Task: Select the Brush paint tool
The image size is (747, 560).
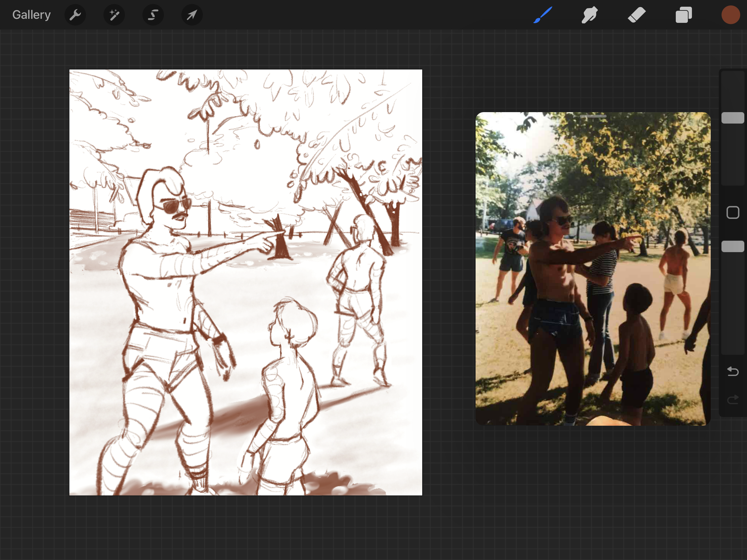Action: click(x=543, y=15)
